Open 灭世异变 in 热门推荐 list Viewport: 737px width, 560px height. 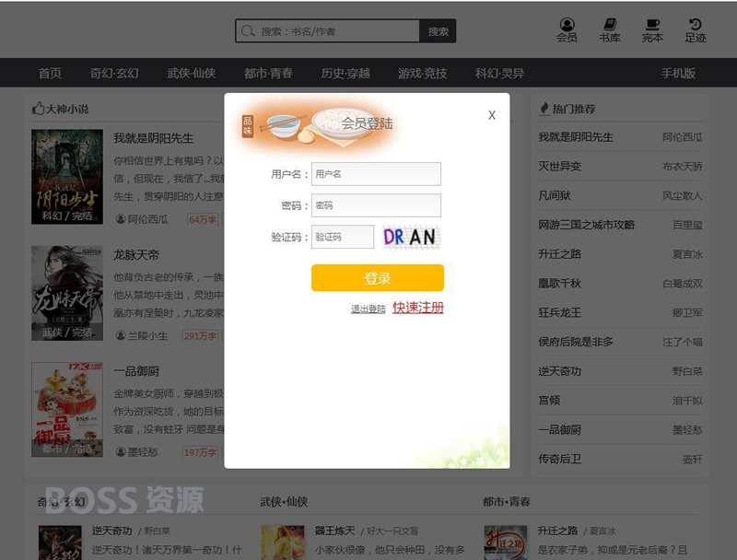(559, 167)
